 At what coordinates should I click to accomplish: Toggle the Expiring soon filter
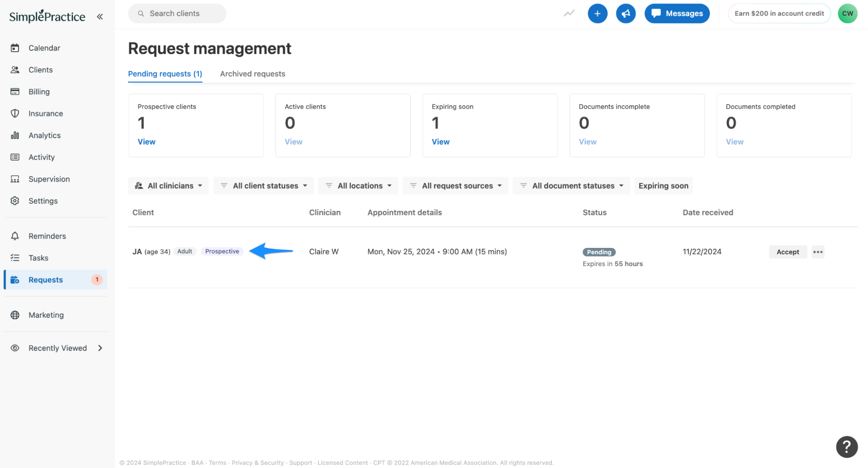tap(663, 185)
